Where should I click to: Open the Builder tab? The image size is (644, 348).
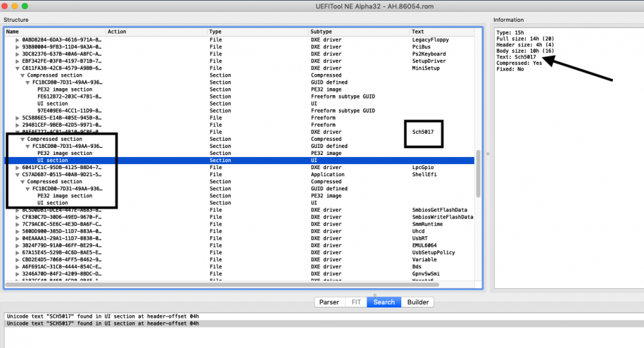[418, 302]
